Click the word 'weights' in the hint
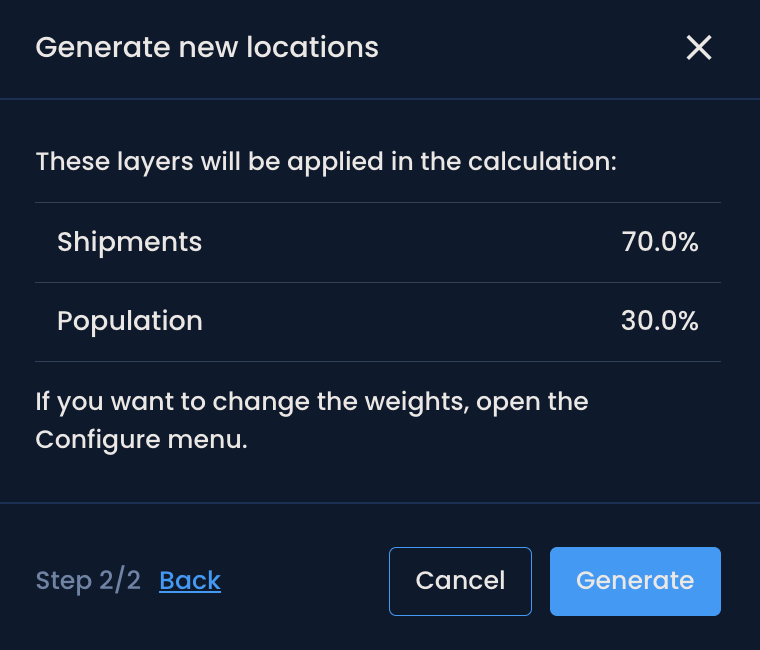This screenshot has width=760, height=650. coord(411,402)
